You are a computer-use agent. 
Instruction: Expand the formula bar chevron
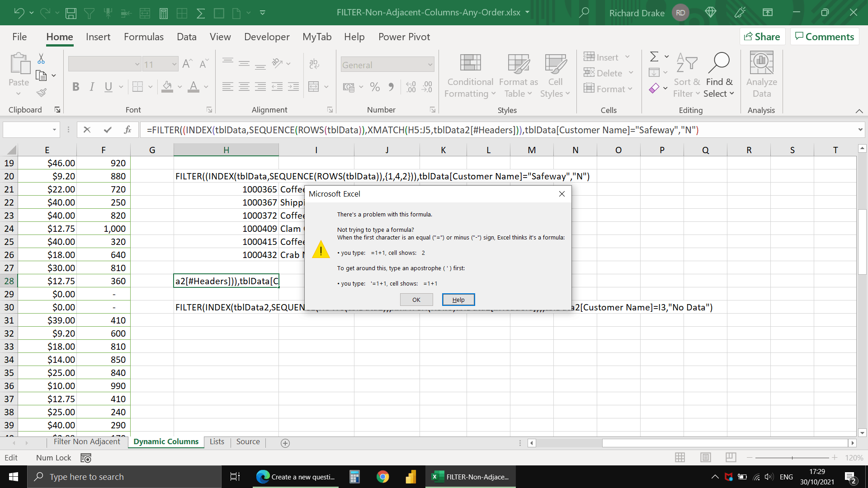point(860,130)
